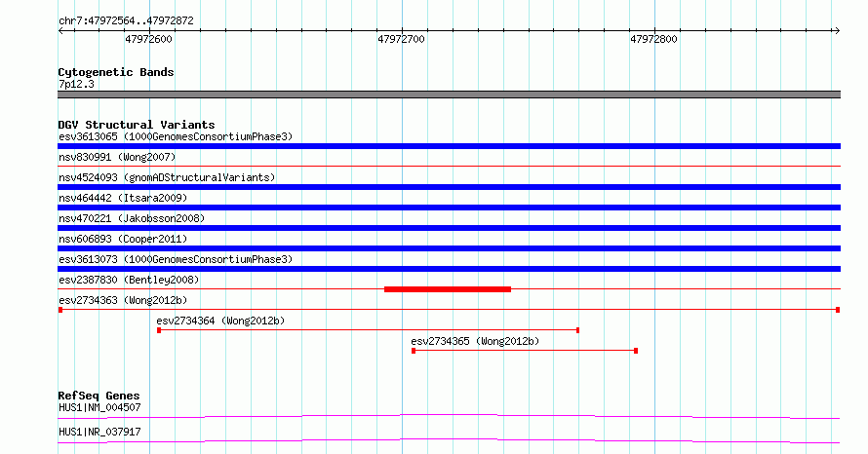Click the 47972600 ruler tick label

coord(148,39)
